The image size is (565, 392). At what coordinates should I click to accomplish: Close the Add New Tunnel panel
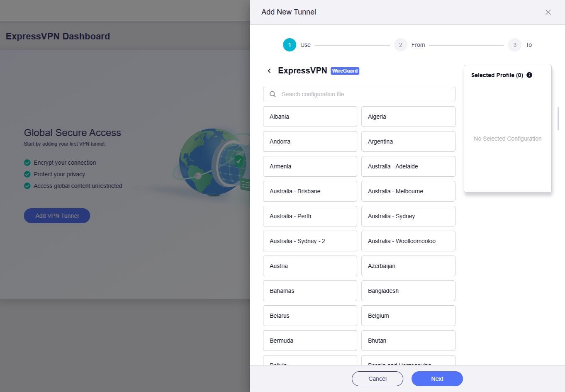[548, 12]
